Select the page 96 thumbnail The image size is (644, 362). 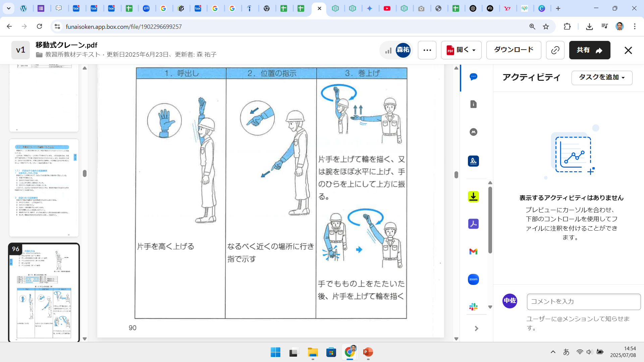pyautogui.click(x=44, y=292)
